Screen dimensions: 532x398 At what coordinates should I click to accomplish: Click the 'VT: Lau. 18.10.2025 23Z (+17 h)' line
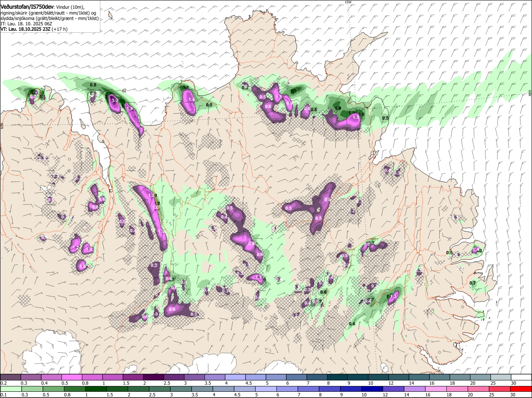point(34,29)
